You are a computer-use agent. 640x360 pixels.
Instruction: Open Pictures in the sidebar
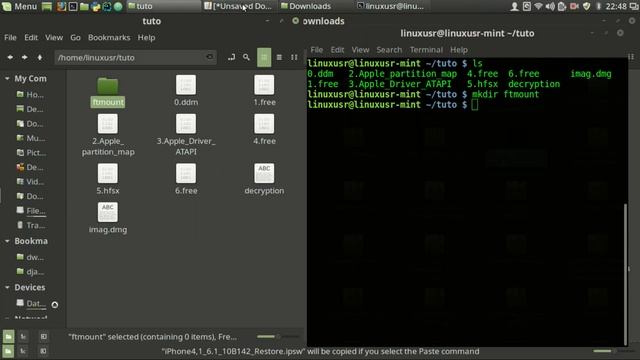pyautogui.click(x=31, y=153)
